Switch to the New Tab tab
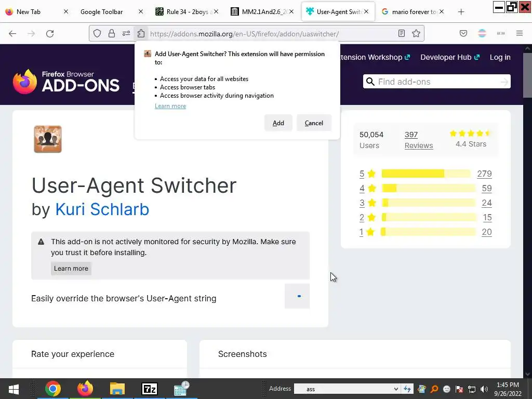Screen dimensions: 532x399 (37, 12)
